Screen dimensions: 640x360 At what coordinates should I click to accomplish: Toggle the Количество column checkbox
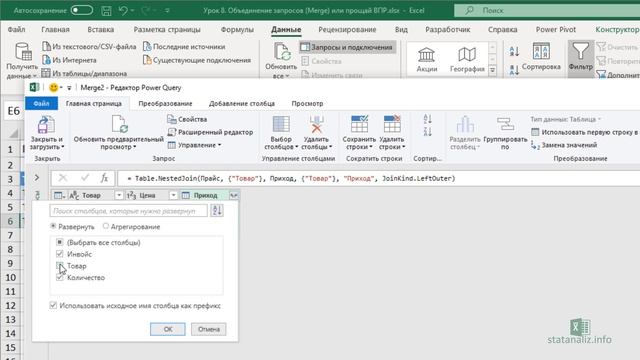click(60, 278)
